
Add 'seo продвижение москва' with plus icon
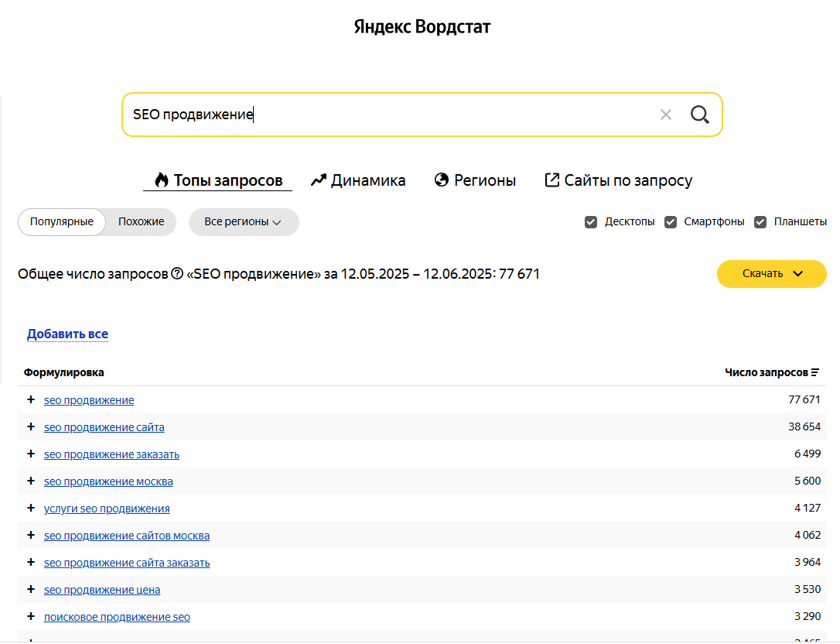tap(30, 481)
